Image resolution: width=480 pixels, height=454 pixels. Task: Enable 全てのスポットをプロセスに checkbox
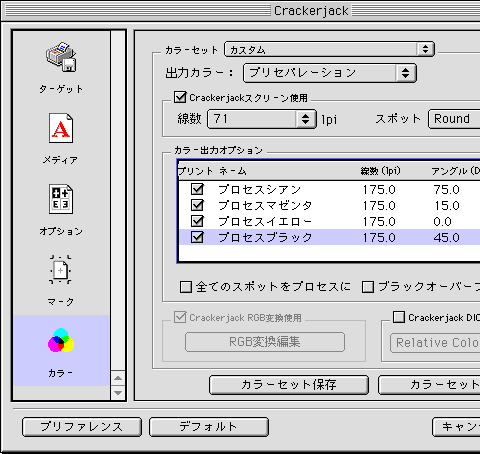click(x=186, y=287)
